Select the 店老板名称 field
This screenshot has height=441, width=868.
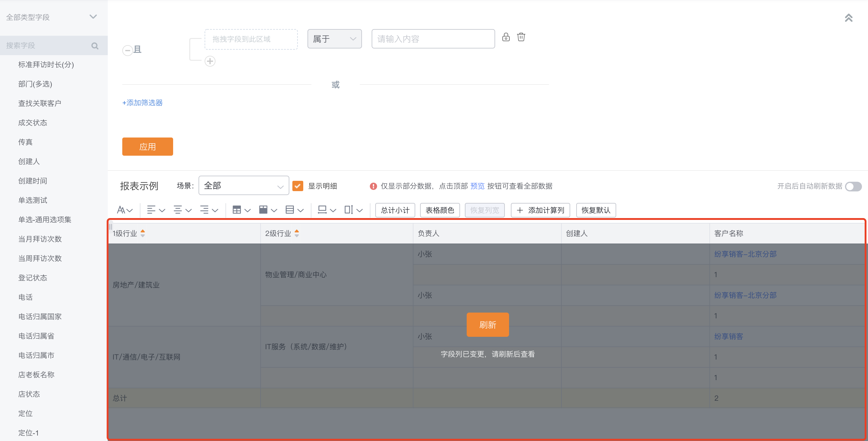click(36, 375)
